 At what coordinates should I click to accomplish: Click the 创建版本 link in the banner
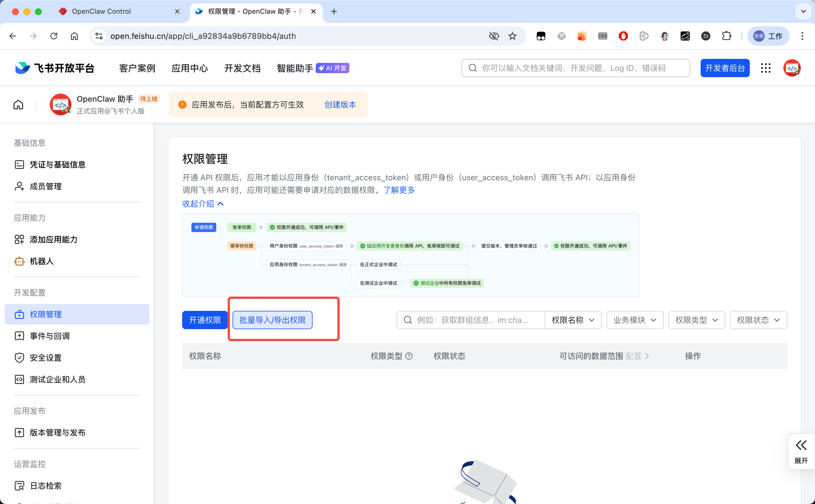tap(340, 104)
